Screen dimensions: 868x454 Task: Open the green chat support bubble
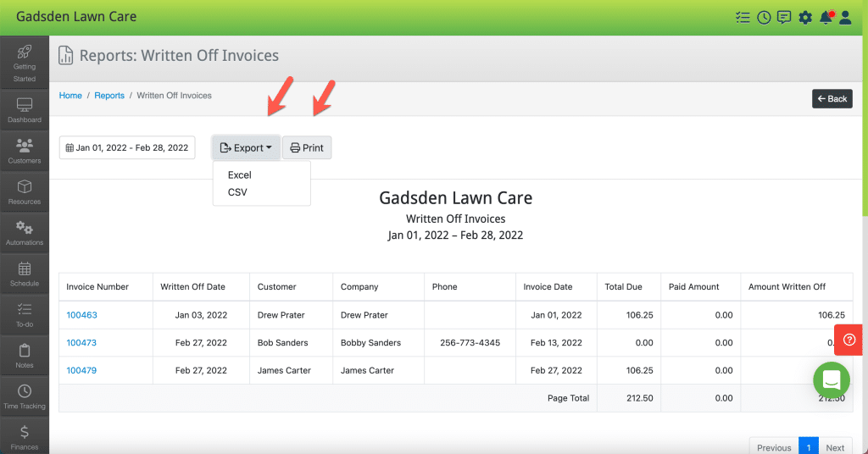click(x=832, y=380)
